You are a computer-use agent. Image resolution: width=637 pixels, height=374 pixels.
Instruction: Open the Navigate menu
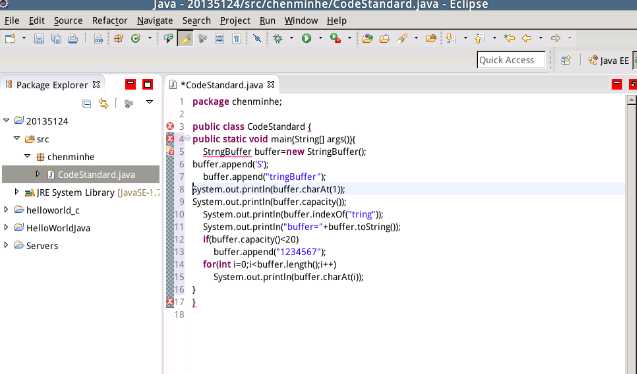pos(155,21)
